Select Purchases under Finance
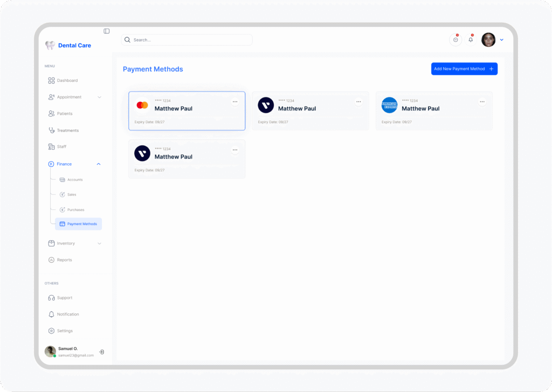The image size is (552, 392). pyautogui.click(x=75, y=210)
